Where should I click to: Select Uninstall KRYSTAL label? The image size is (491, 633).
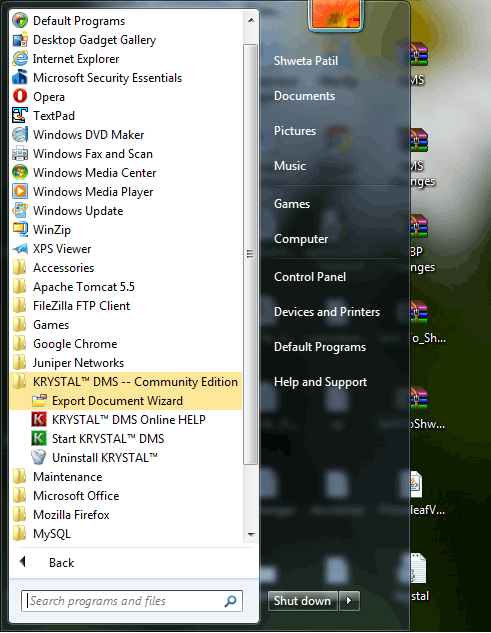(x=105, y=458)
